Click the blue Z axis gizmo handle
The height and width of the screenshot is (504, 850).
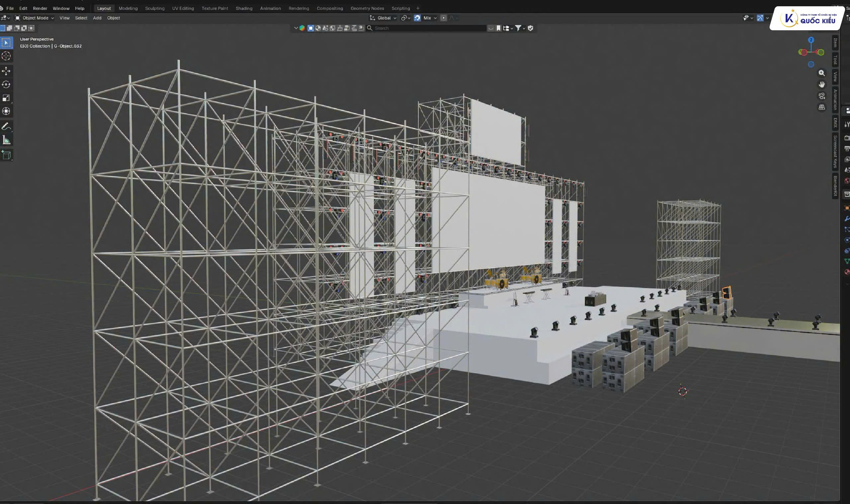(811, 40)
